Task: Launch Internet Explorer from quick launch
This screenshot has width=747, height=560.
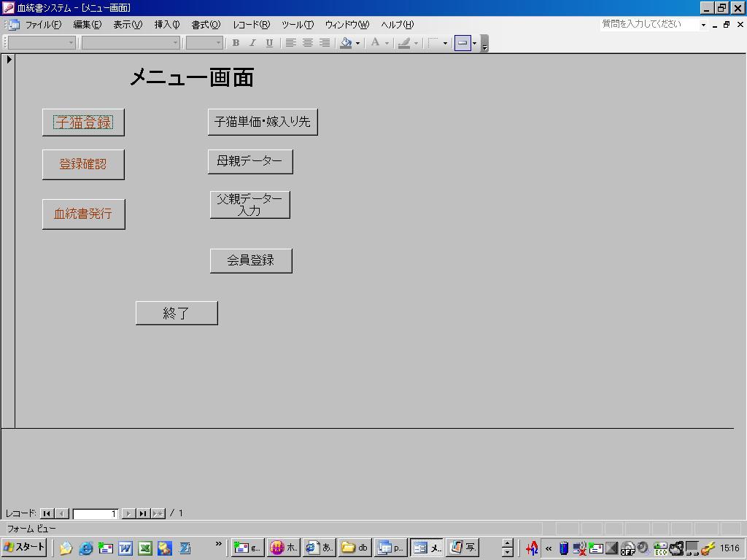Action: [86, 548]
